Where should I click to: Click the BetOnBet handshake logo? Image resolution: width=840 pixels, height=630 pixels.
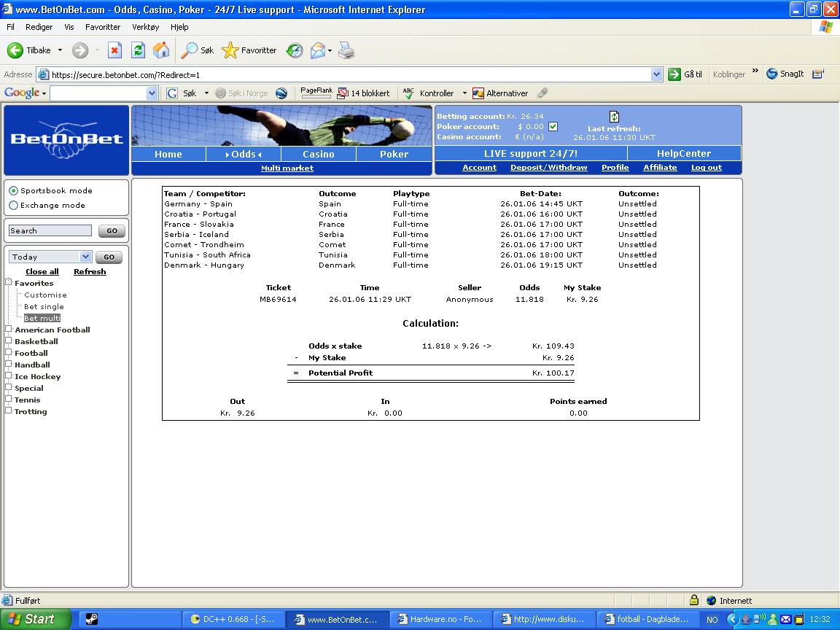pos(66,140)
